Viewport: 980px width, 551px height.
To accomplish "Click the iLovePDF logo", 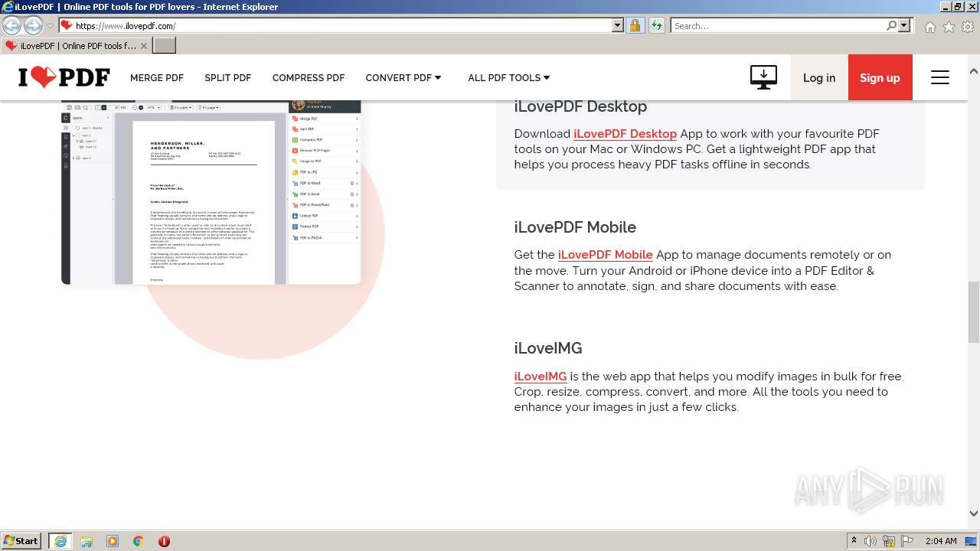I will [x=64, y=77].
